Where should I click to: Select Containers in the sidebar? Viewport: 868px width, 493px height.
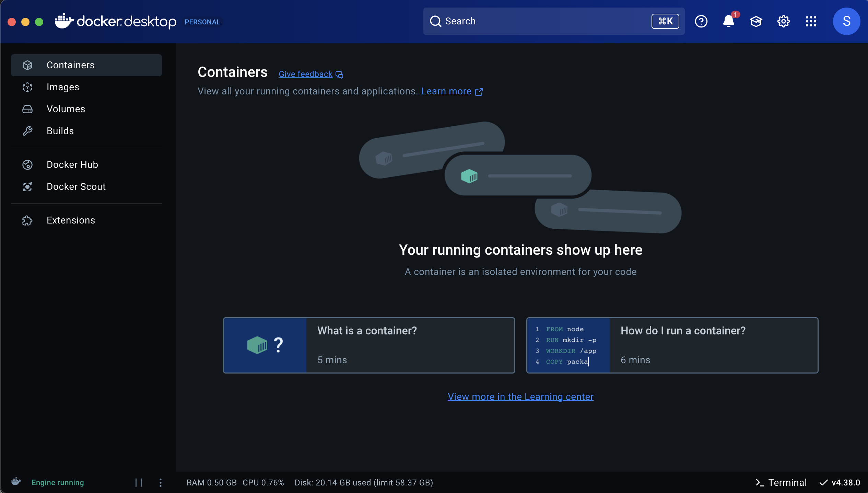click(70, 65)
